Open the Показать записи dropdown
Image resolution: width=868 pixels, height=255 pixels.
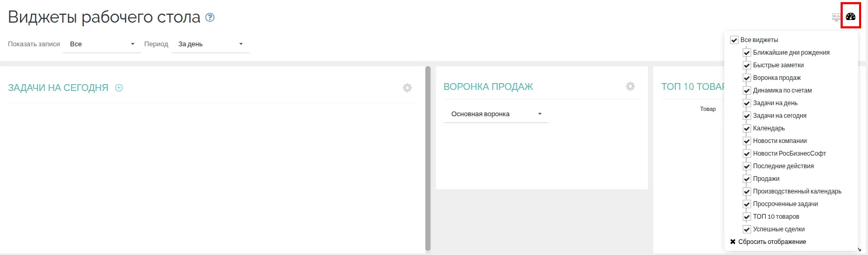click(102, 44)
